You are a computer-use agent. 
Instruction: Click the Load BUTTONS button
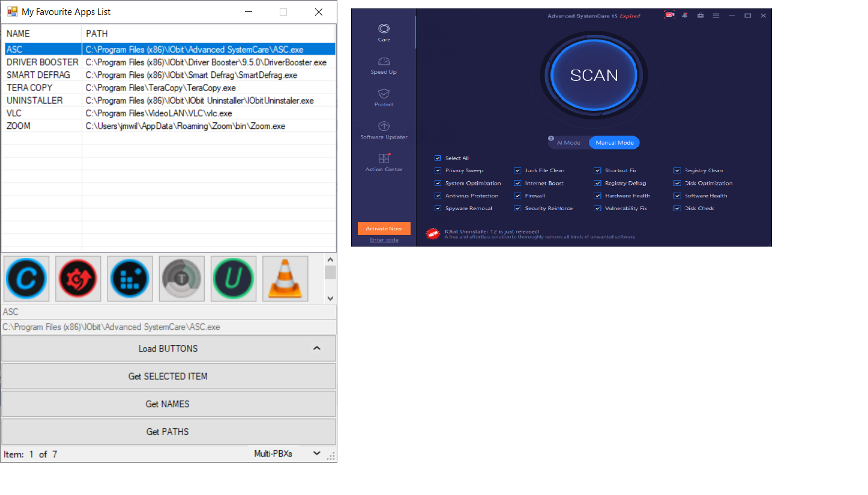click(169, 349)
